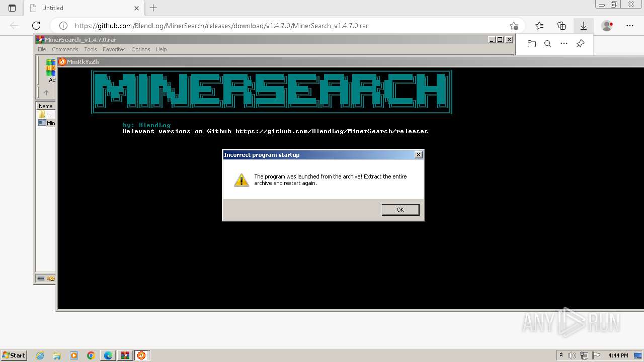Screen dimensions: 644x362
Task: Open Edge Collections
Action: pyautogui.click(x=561, y=26)
